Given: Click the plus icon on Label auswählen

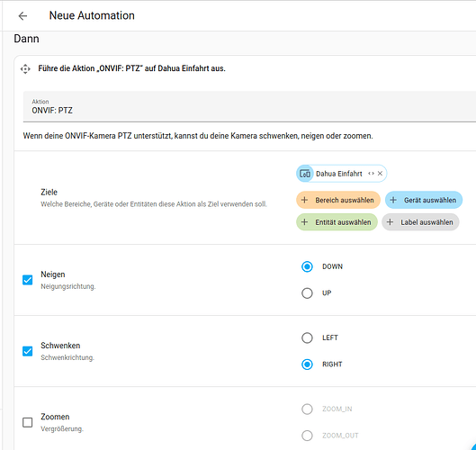Looking at the screenshot, I should pyautogui.click(x=390, y=222).
